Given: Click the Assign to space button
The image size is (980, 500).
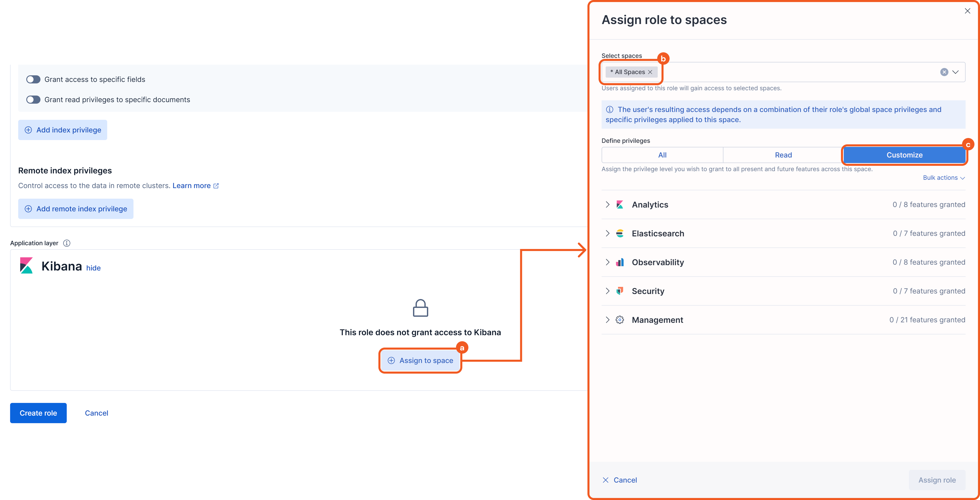Looking at the screenshot, I should (420, 360).
